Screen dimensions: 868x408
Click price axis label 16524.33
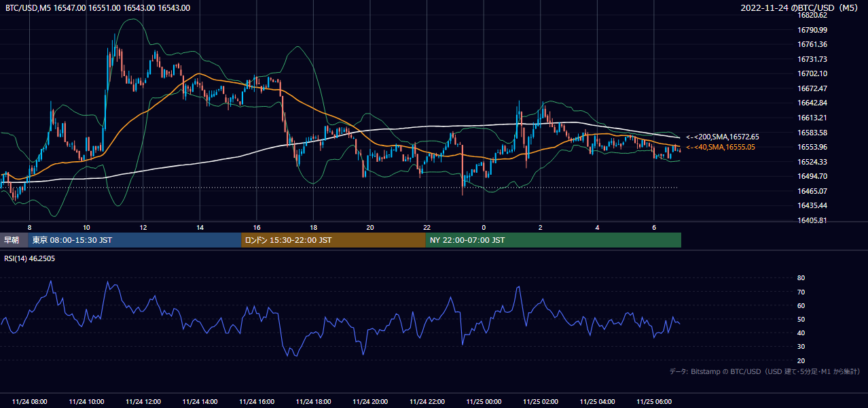pyautogui.click(x=812, y=162)
